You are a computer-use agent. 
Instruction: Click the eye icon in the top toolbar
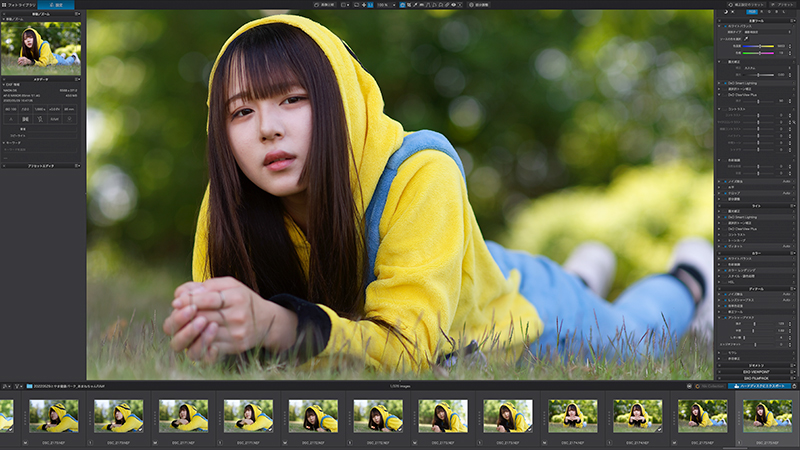(x=454, y=5)
